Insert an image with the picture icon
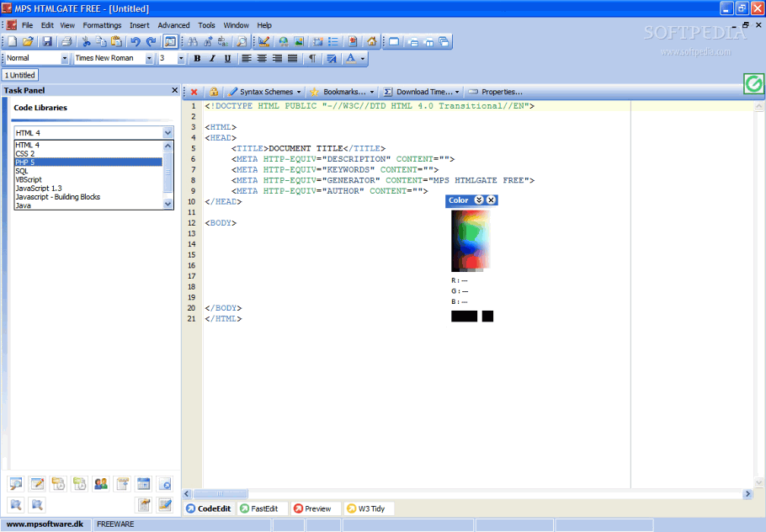This screenshot has width=766, height=532. pyautogui.click(x=299, y=41)
